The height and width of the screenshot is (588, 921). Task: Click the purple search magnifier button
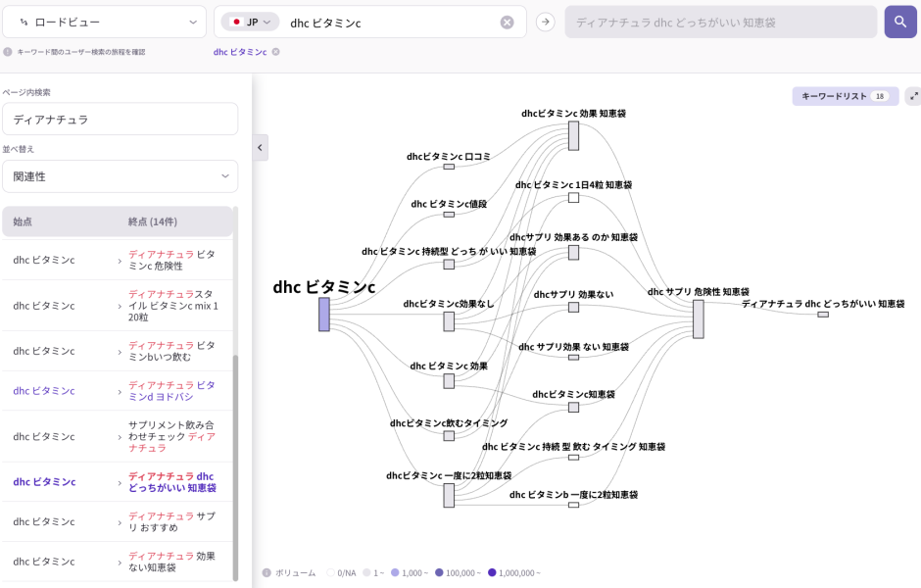coord(899,22)
